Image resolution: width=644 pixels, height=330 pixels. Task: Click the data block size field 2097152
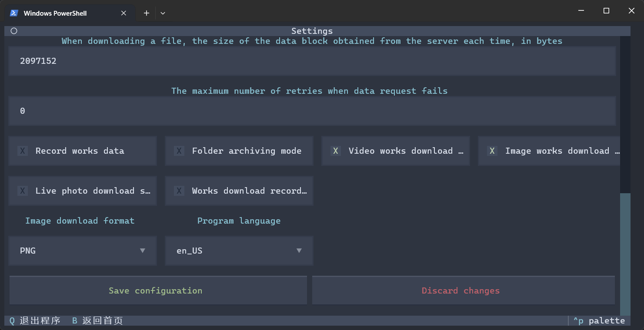tap(311, 61)
